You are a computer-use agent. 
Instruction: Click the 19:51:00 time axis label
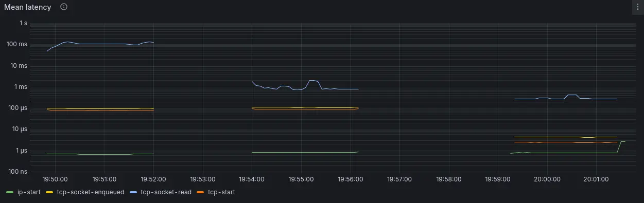click(x=105, y=179)
